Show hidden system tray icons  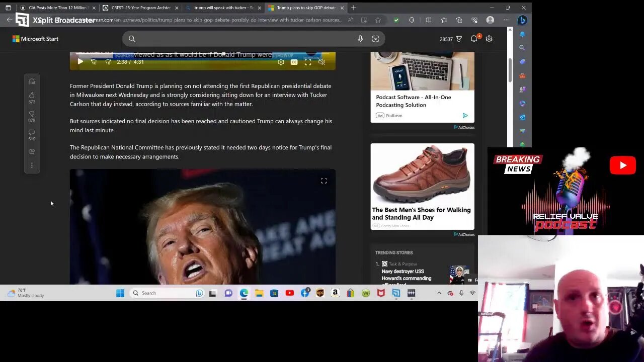point(439,293)
